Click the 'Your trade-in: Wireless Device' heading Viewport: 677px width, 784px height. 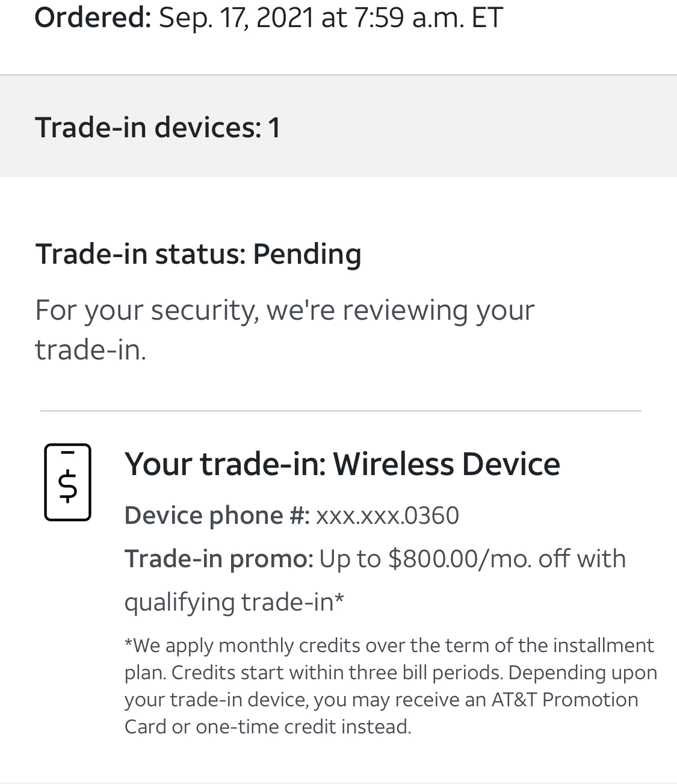[x=342, y=464]
